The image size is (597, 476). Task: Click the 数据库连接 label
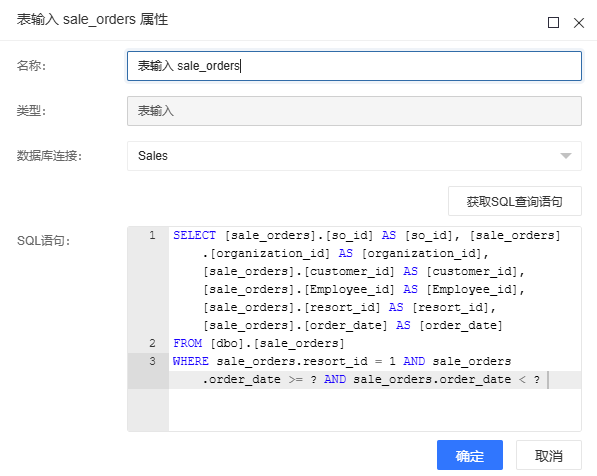(x=49, y=156)
